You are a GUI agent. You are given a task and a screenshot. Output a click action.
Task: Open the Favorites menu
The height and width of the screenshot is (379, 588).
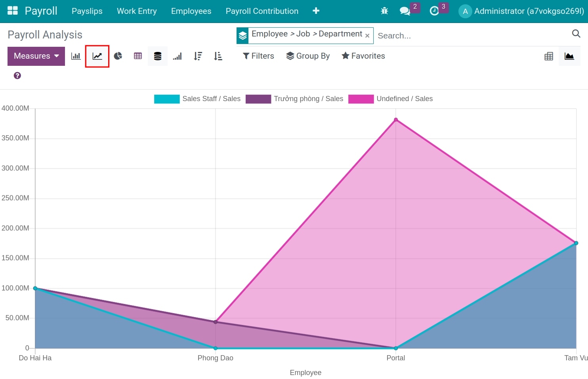363,56
